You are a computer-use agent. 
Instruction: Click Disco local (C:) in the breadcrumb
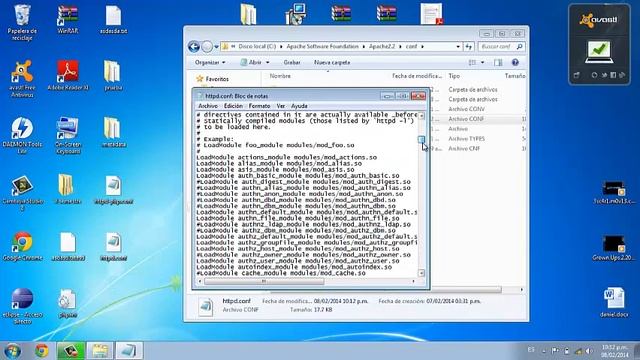pos(257,47)
